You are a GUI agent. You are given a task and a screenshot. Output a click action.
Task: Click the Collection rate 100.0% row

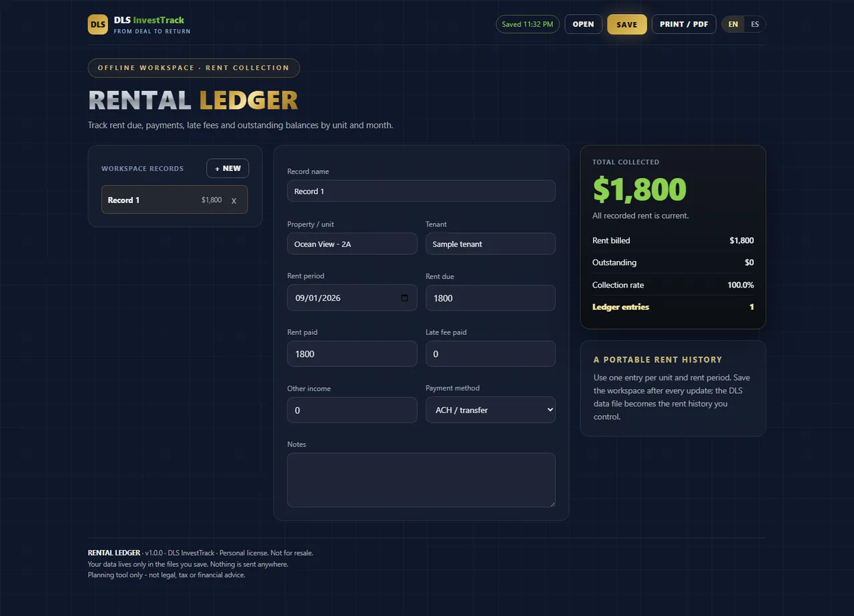[673, 285]
